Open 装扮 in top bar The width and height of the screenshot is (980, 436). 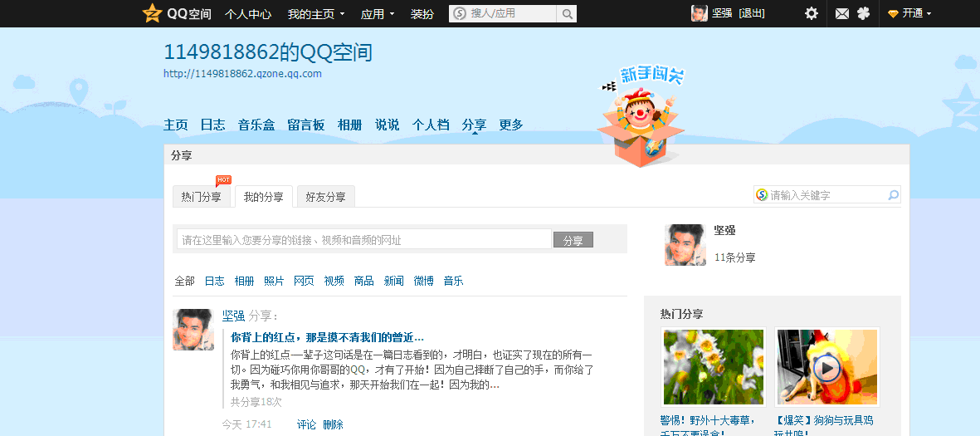pos(422,14)
